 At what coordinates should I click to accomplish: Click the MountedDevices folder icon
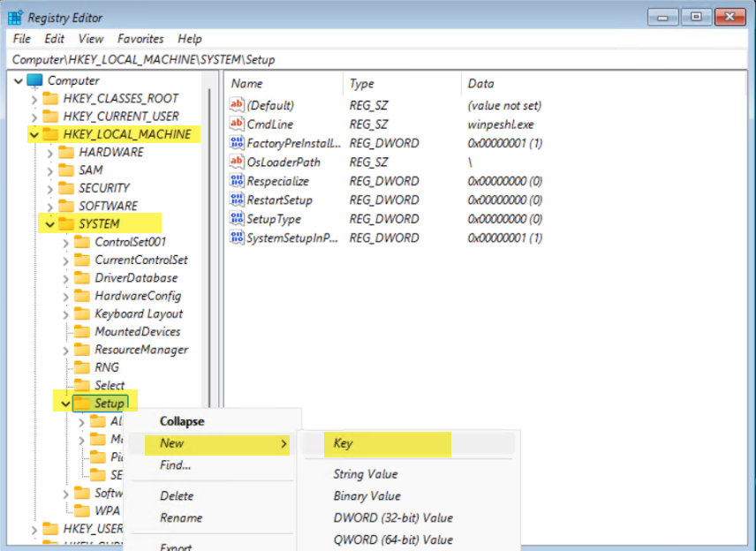[x=83, y=331]
